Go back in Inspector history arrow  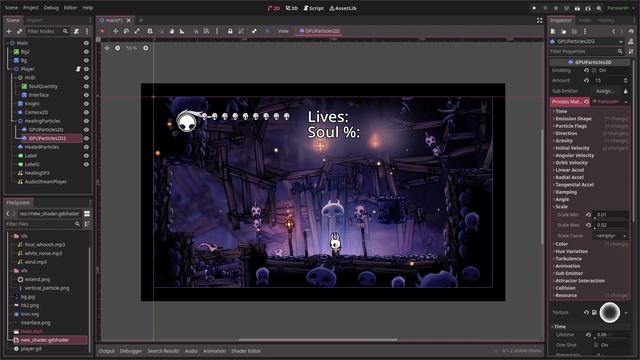tap(613, 31)
